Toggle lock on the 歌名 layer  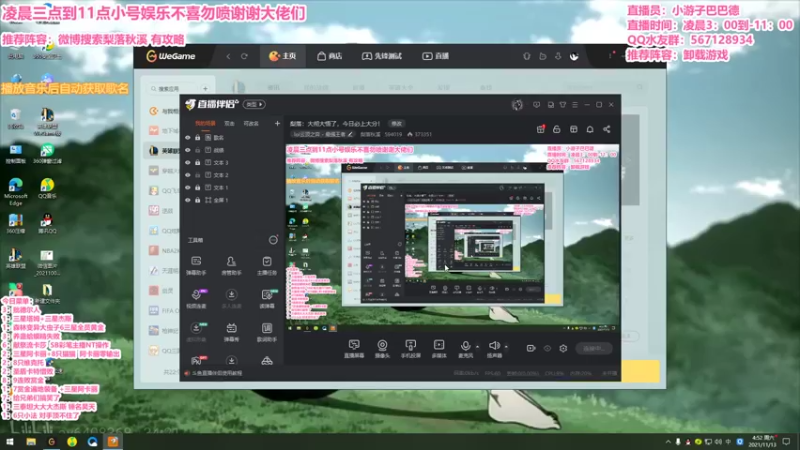[197, 138]
